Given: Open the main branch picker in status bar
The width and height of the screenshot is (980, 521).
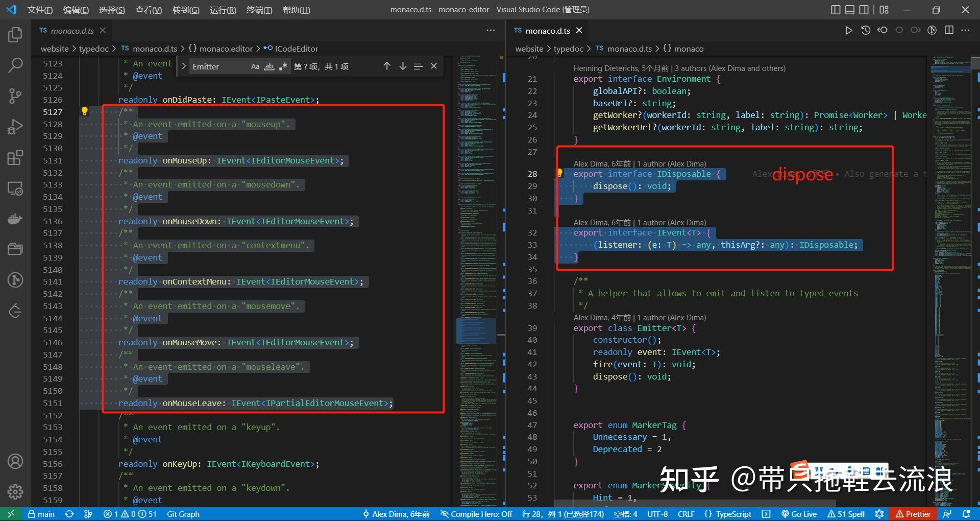Looking at the screenshot, I should [x=41, y=514].
